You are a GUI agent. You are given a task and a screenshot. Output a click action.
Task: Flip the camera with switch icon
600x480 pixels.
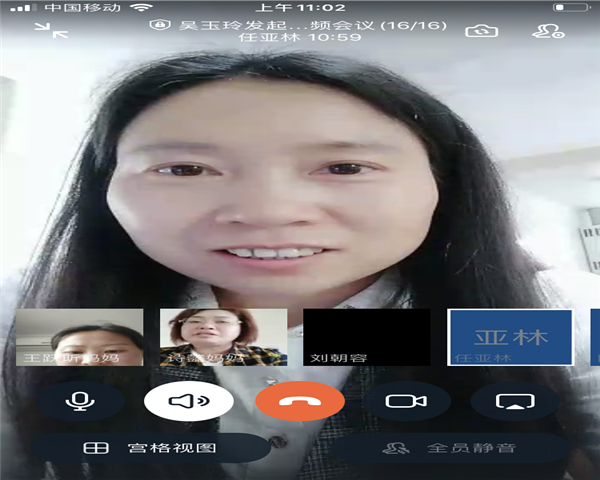click(481, 31)
